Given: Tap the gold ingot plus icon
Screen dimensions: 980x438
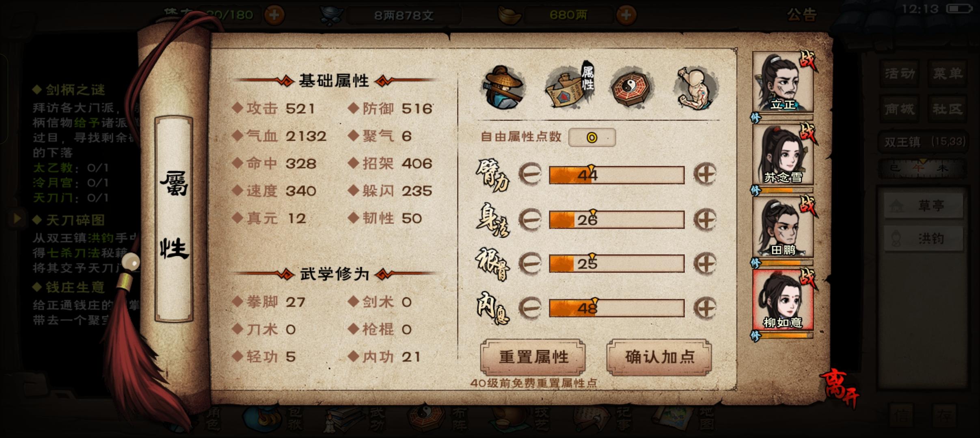Looking at the screenshot, I should click(626, 15).
